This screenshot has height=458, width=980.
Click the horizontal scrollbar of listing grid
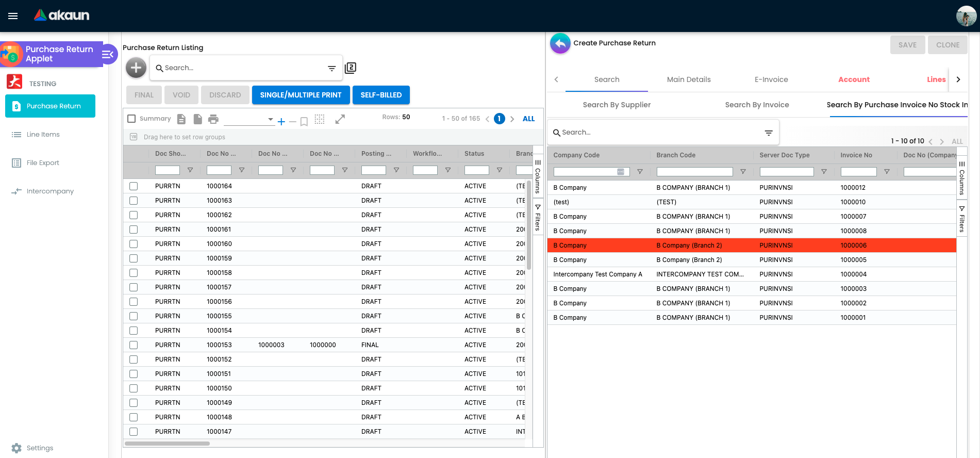click(x=168, y=444)
